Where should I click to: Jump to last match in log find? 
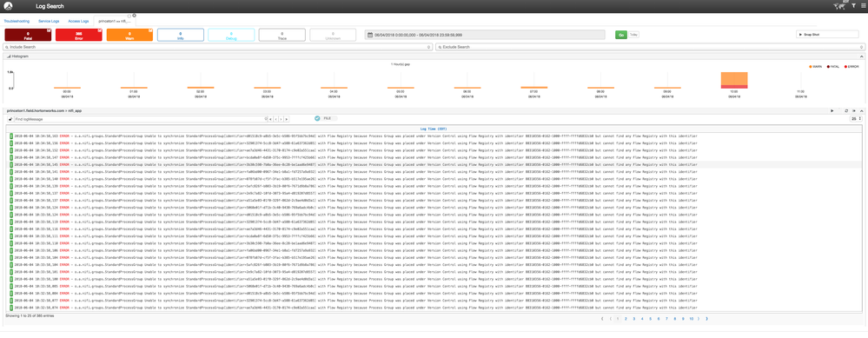[286, 119]
